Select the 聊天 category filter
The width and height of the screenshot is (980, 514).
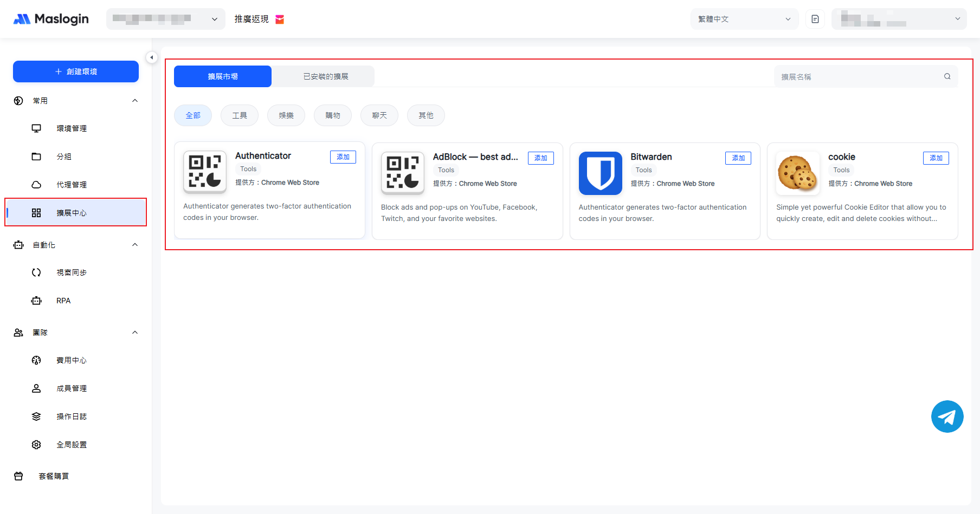[379, 115]
